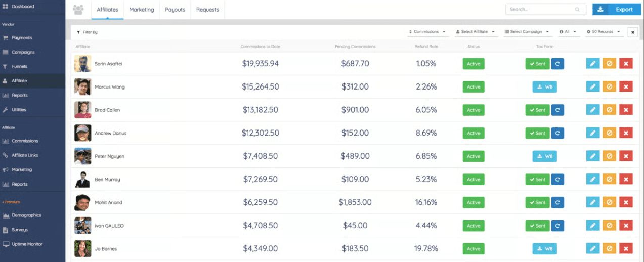Image resolution: width=644 pixels, height=262 pixels.
Task: Click Mohit Anand's $1,853.00 pending commissions
Action: [355, 202]
